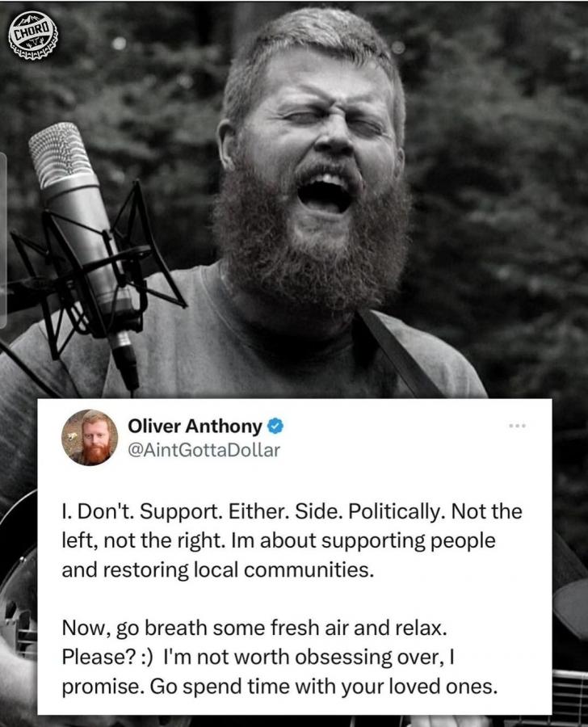The width and height of the screenshot is (588, 727).
Task: Open the tweet's three-dot more menu
Action: (517, 425)
